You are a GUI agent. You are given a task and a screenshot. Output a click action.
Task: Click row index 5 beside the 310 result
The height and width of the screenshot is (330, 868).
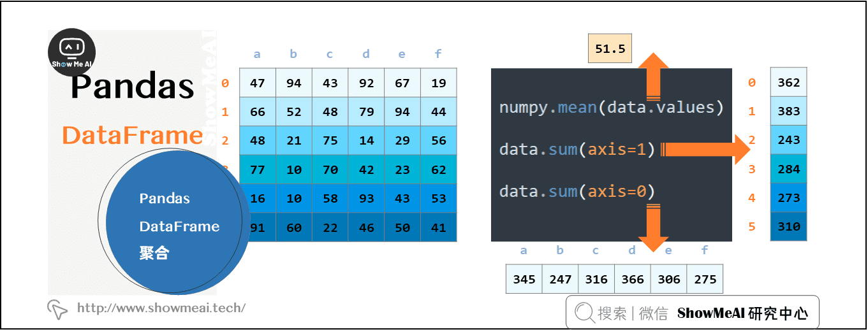(752, 226)
